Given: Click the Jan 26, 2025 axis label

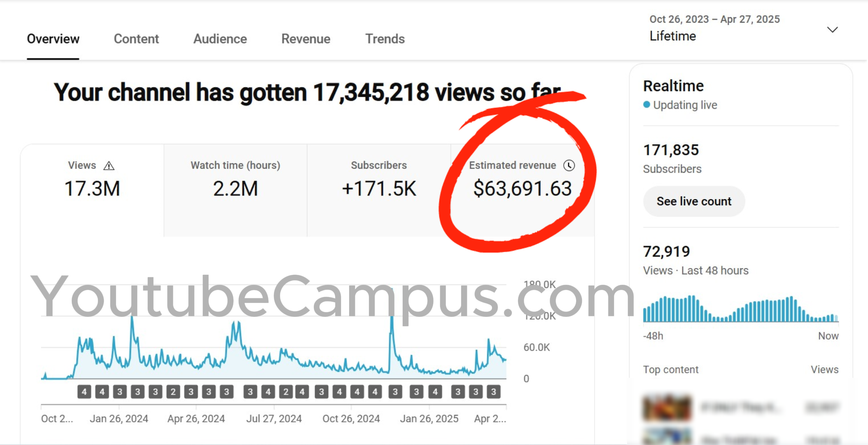Looking at the screenshot, I should pyautogui.click(x=429, y=419).
